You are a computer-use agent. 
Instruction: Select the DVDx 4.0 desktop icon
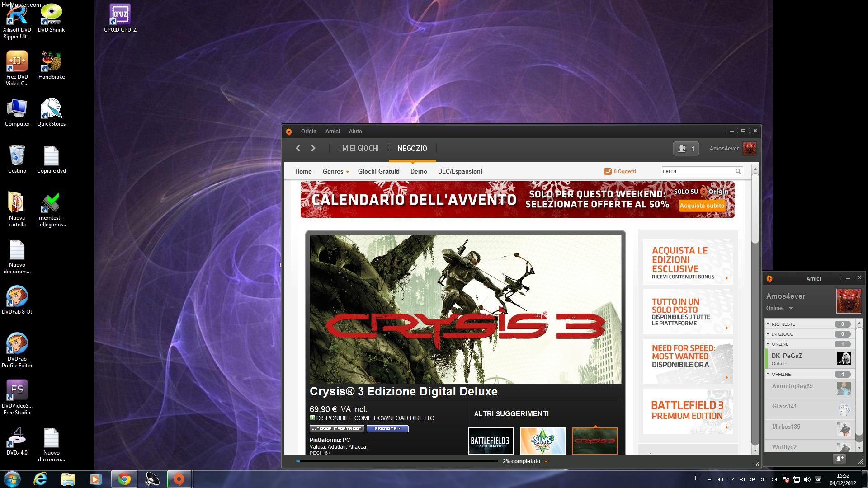click(x=17, y=441)
